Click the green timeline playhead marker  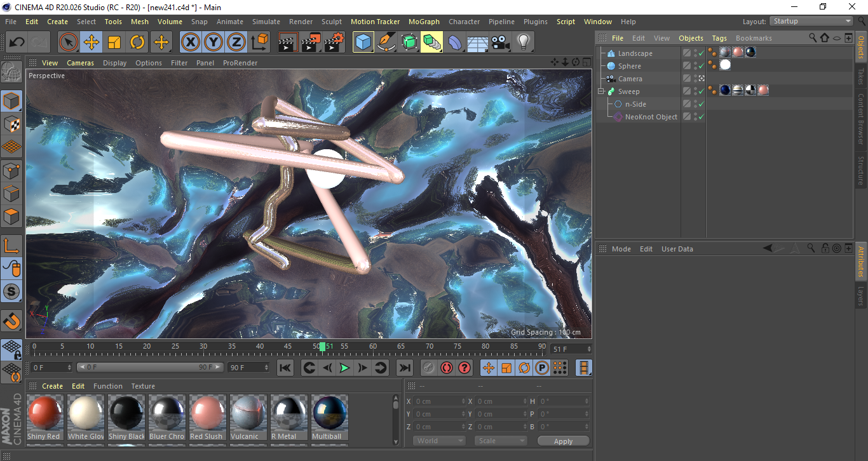coord(322,346)
